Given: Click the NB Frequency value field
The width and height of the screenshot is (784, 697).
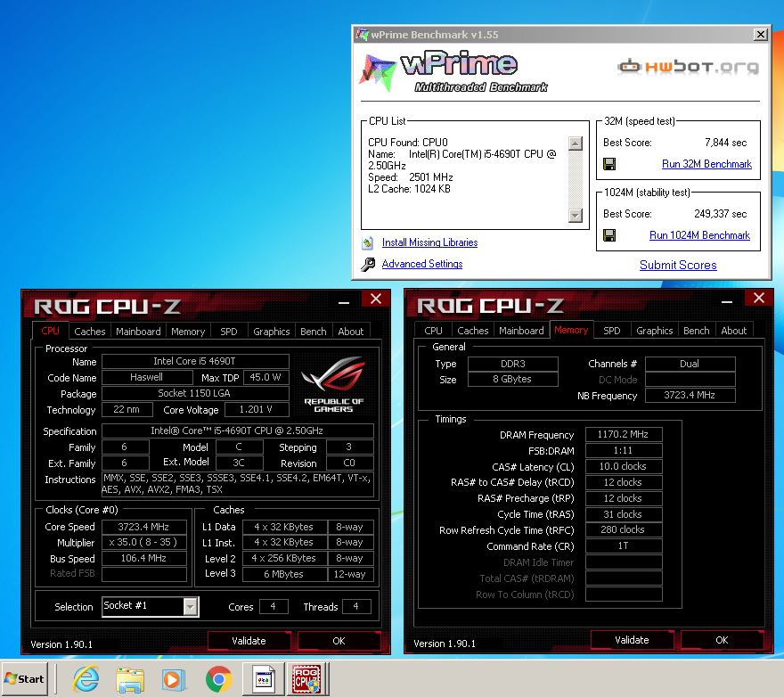Looking at the screenshot, I should tap(690, 395).
